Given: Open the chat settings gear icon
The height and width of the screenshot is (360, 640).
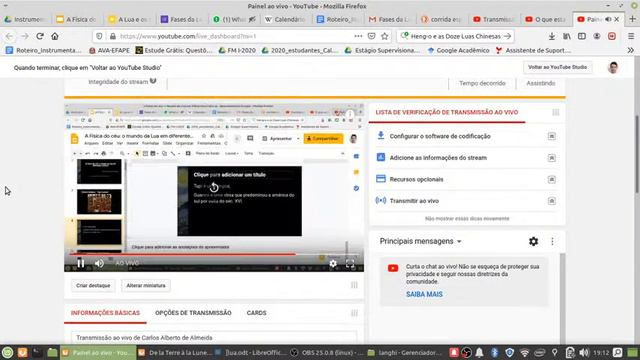Looking at the screenshot, I should [533, 241].
